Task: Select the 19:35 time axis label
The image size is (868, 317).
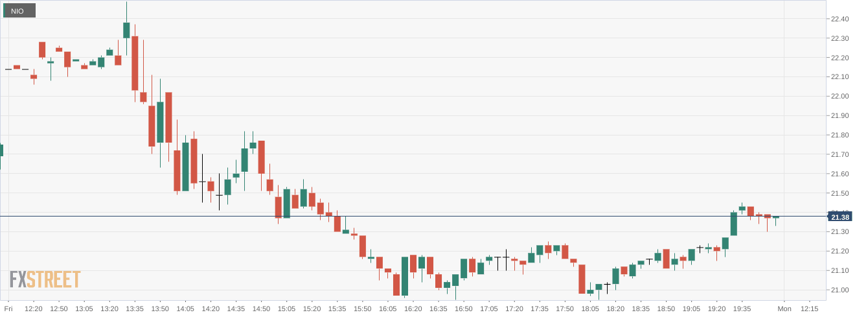Action: tap(742, 309)
